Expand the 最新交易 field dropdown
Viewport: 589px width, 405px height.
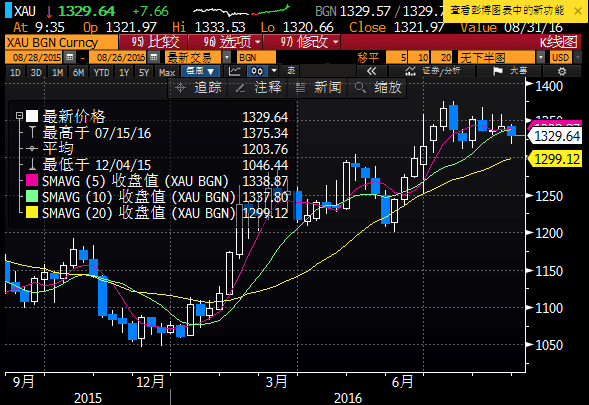[x=227, y=57]
